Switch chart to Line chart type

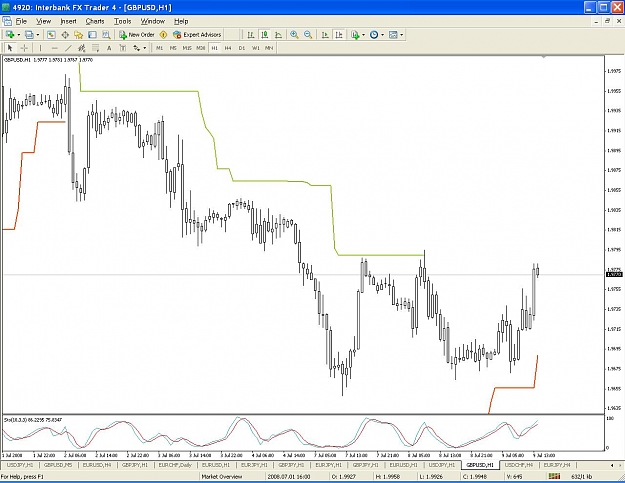278,35
